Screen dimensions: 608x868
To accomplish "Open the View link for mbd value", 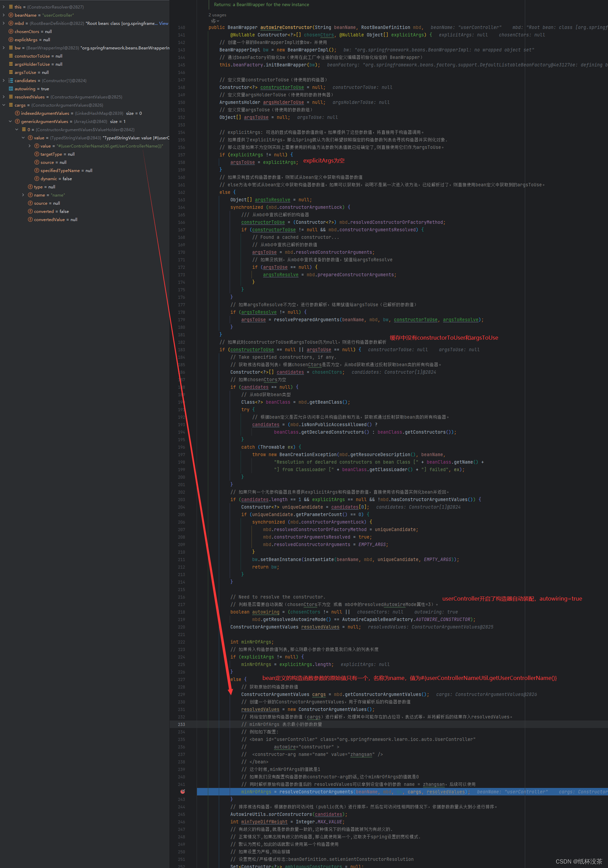I will click(x=164, y=24).
